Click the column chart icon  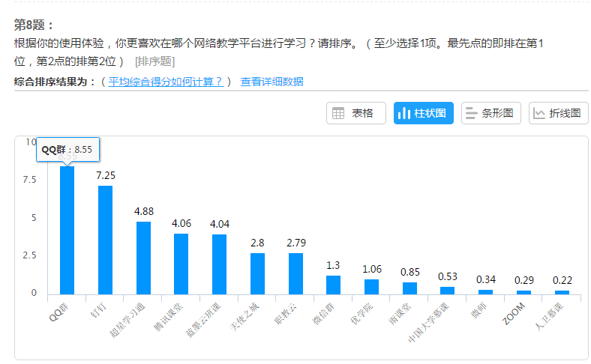tap(404, 113)
